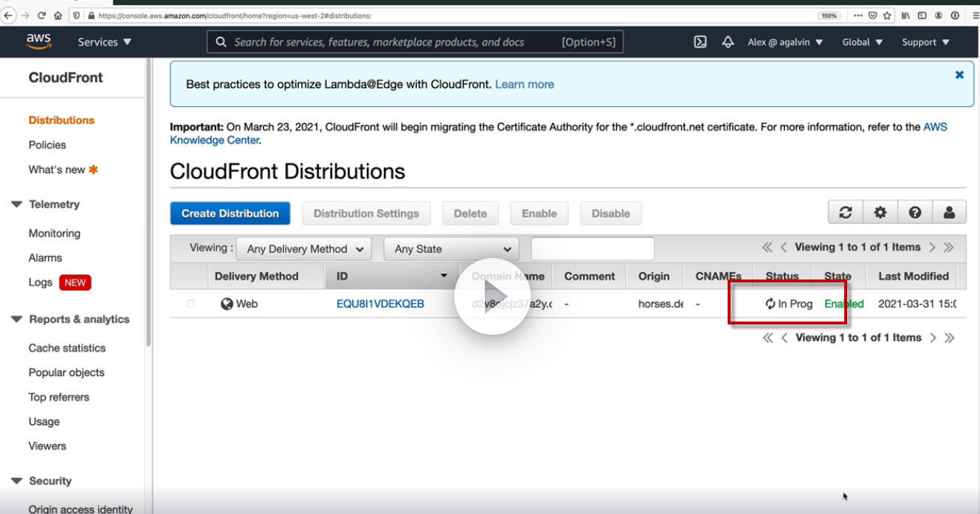Viewport: 980px width, 514px height.
Task: Go to the last page in bottom pager
Action: point(950,338)
